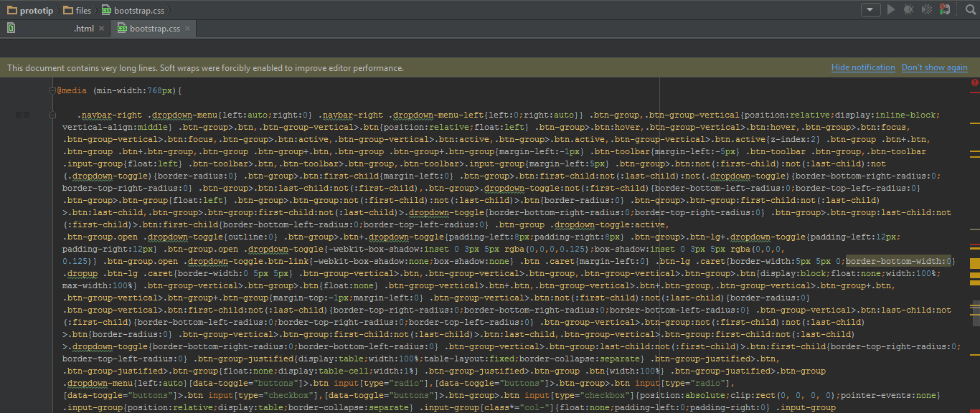
Task: Run with coverage icon
Action: coord(927,9)
